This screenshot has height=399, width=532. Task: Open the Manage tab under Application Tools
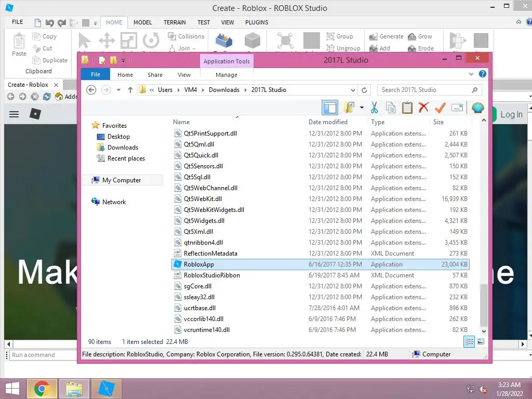click(x=227, y=75)
